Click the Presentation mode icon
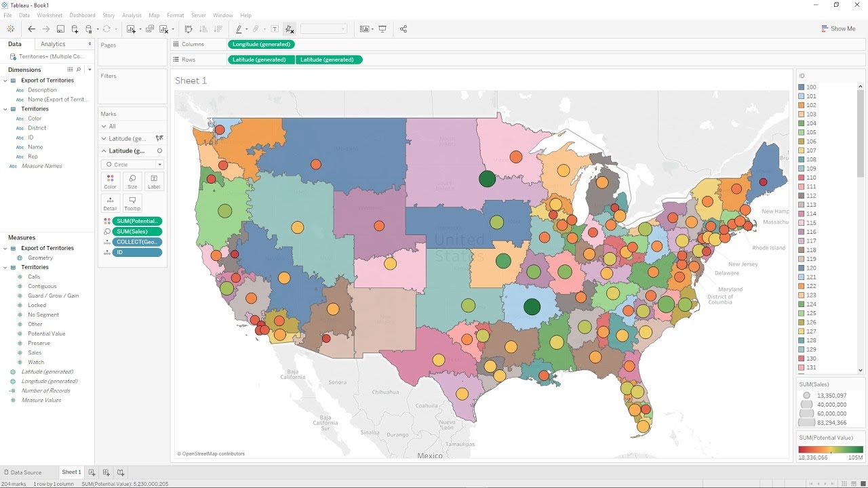This screenshot has height=488, width=868. coord(382,29)
